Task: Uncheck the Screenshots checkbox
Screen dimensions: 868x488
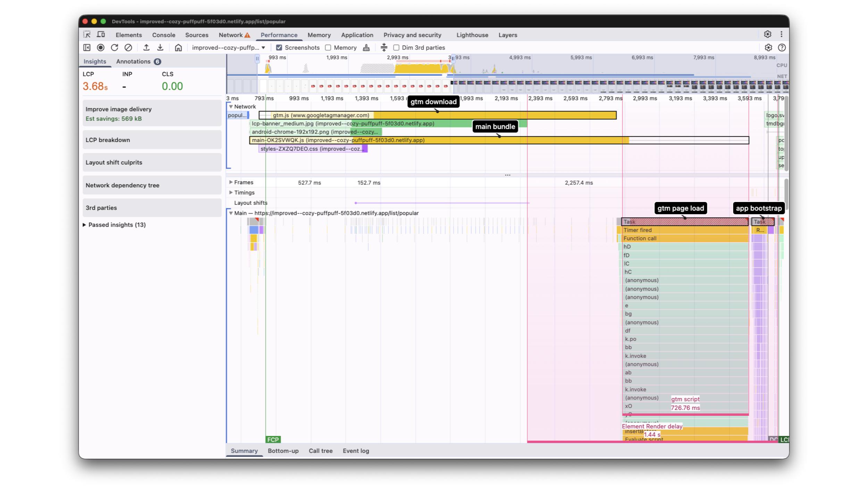Action: pos(279,48)
